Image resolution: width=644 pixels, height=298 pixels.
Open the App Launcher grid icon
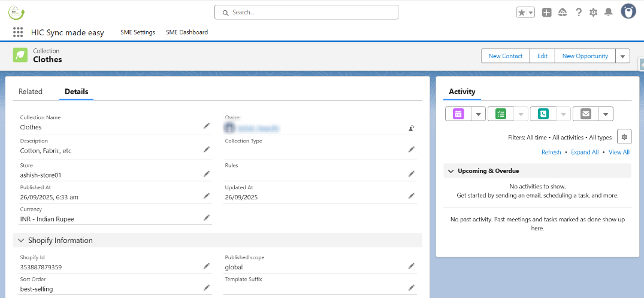(x=18, y=32)
